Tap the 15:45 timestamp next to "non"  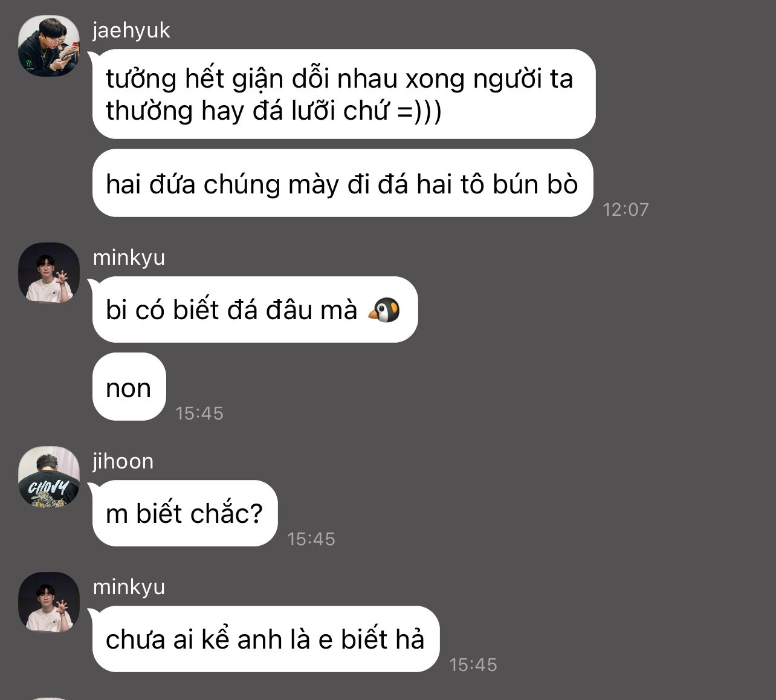click(x=199, y=413)
